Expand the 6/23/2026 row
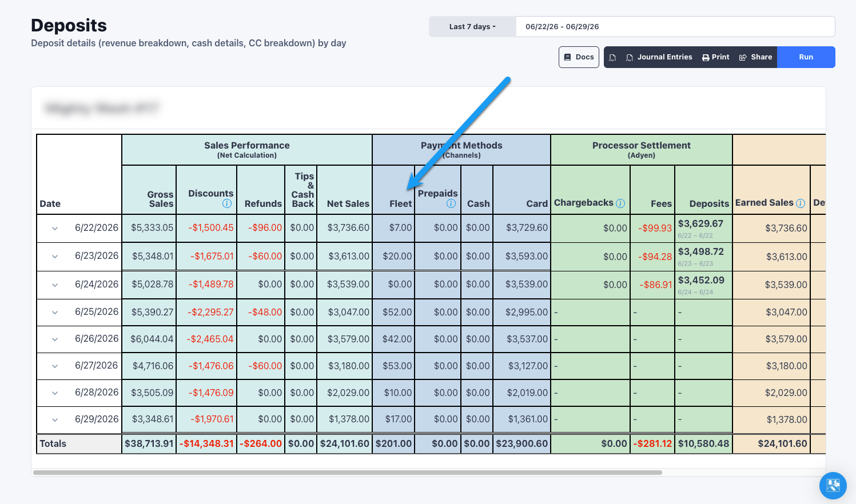The image size is (856, 504). click(55, 257)
